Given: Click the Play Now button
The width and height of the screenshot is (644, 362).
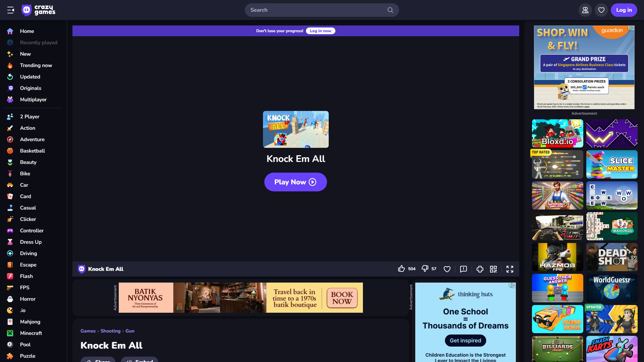Looking at the screenshot, I should pyautogui.click(x=296, y=182).
